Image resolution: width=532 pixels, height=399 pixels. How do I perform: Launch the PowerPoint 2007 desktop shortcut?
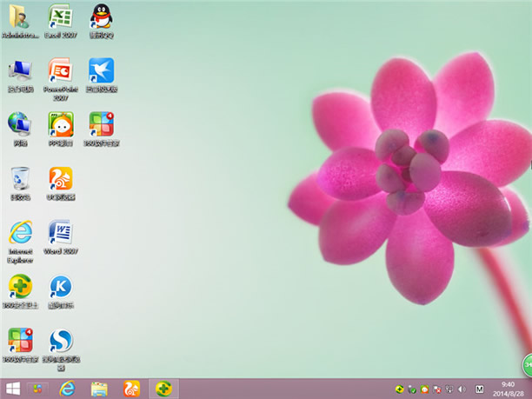(60, 71)
